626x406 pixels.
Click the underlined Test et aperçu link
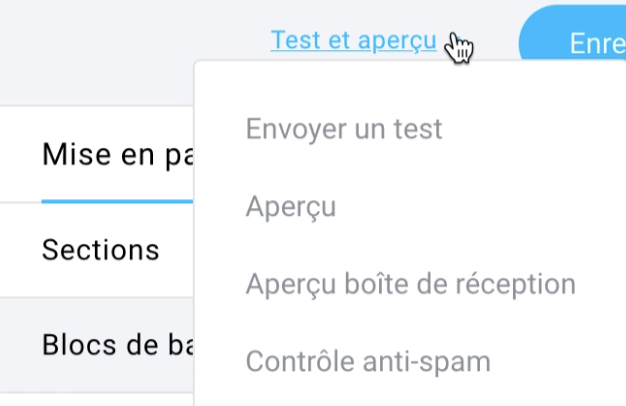tap(354, 40)
